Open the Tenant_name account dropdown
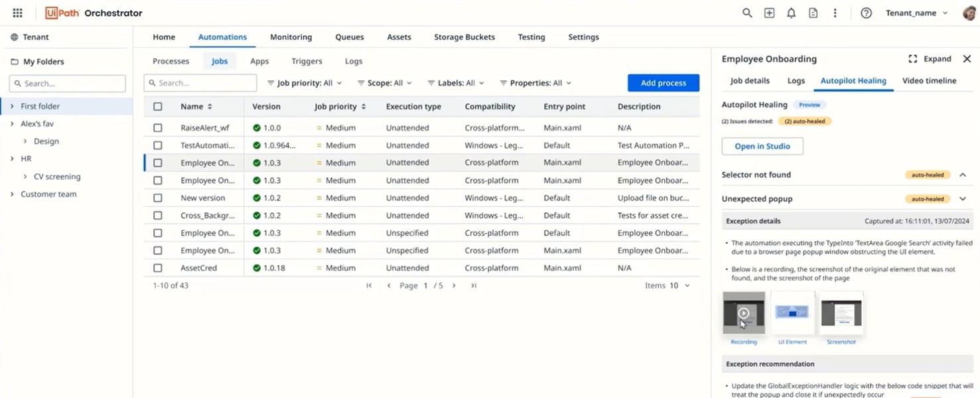Image resolution: width=980 pixels, height=398 pixels. (x=917, y=13)
